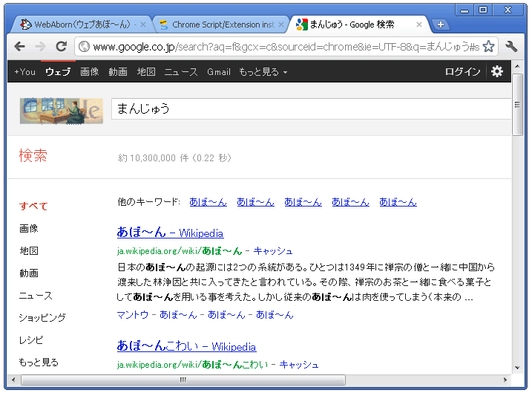Open あぼ～んこわい - Wikipedia result
The width and height of the screenshot is (532, 393).
click(186, 346)
